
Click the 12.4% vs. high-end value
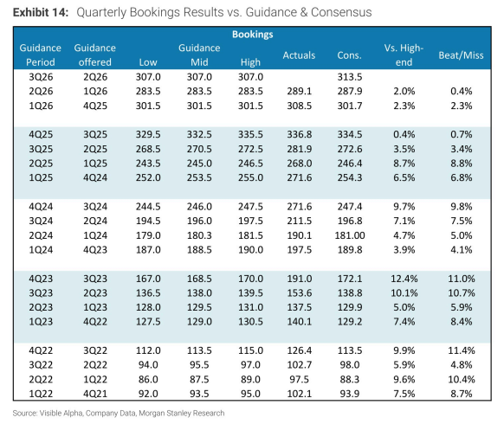click(404, 279)
